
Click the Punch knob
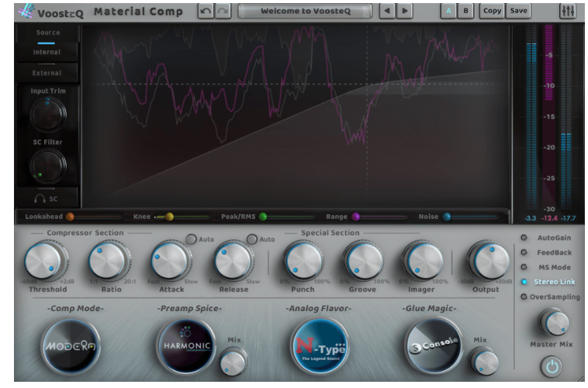(x=303, y=261)
